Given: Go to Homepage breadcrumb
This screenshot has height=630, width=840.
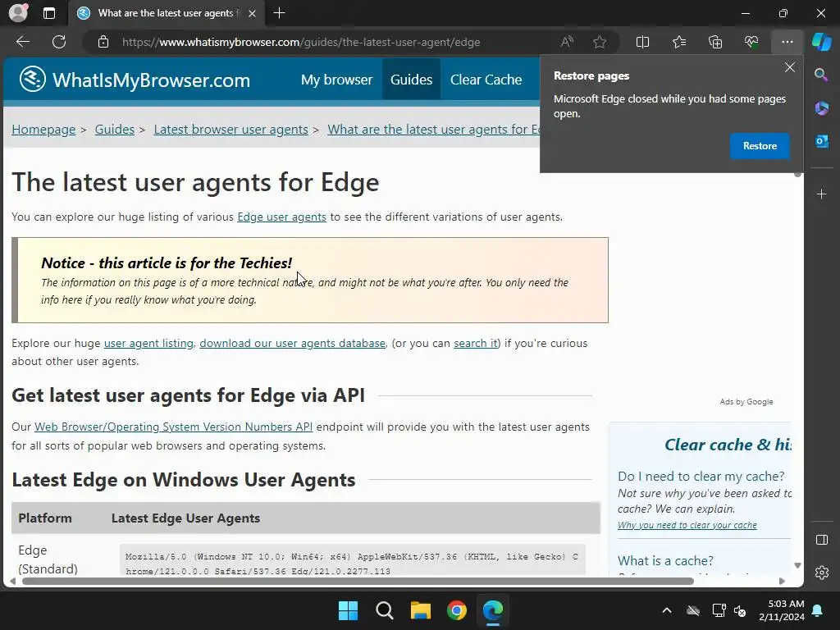Looking at the screenshot, I should (x=43, y=129).
